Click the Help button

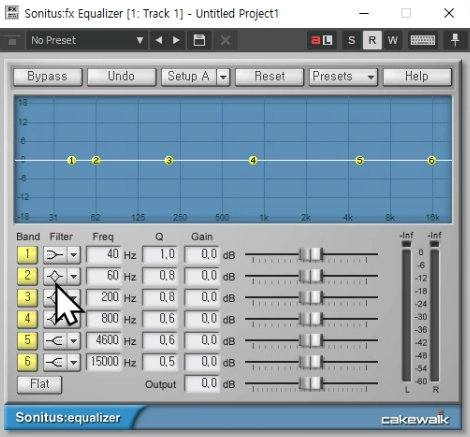pyautogui.click(x=417, y=77)
